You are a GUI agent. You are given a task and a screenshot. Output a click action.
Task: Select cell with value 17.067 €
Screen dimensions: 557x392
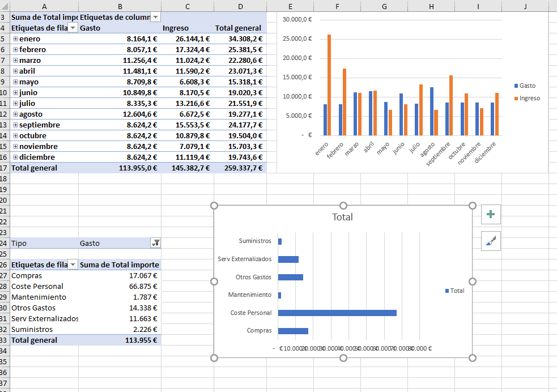coord(120,275)
